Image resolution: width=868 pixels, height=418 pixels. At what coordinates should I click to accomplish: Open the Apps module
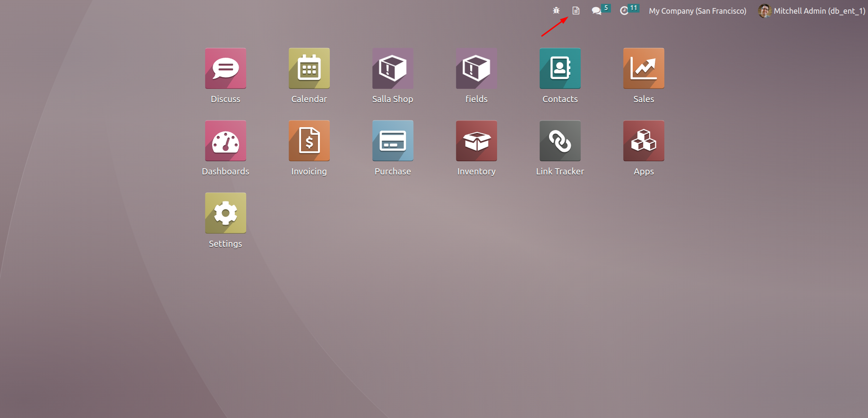click(x=644, y=141)
